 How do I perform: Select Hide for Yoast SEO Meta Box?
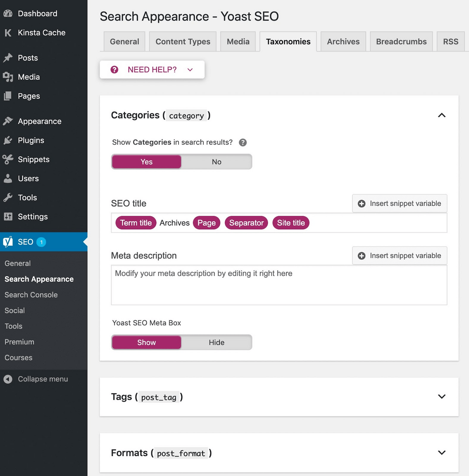tap(216, 342)
